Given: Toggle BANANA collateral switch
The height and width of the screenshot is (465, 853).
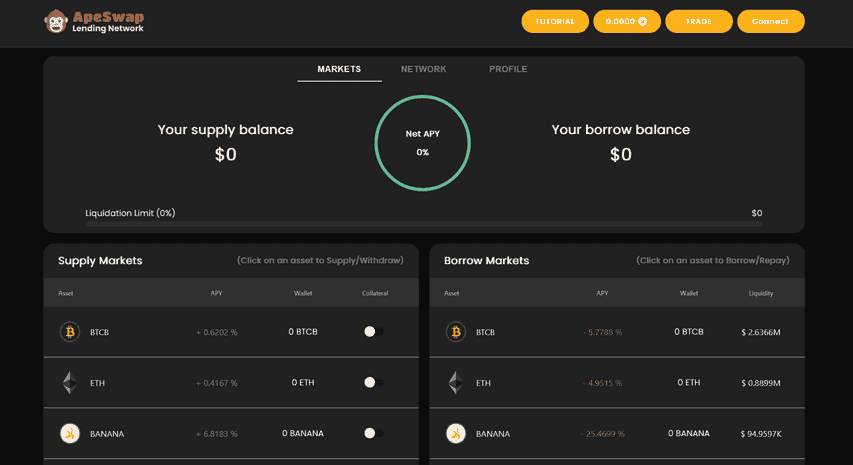Looking at the screenshot, I should [374, 433].
